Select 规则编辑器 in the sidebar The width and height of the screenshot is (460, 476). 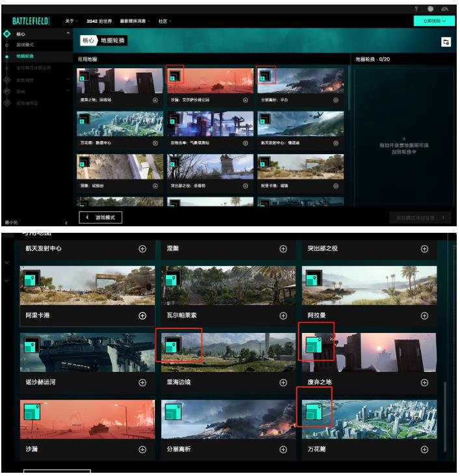pos(27,103)
